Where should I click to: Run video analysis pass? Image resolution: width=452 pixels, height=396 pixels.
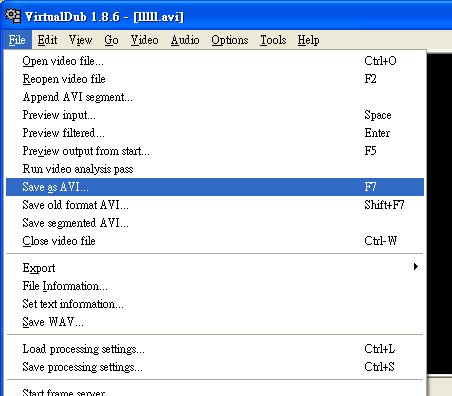tap(215, 169)
